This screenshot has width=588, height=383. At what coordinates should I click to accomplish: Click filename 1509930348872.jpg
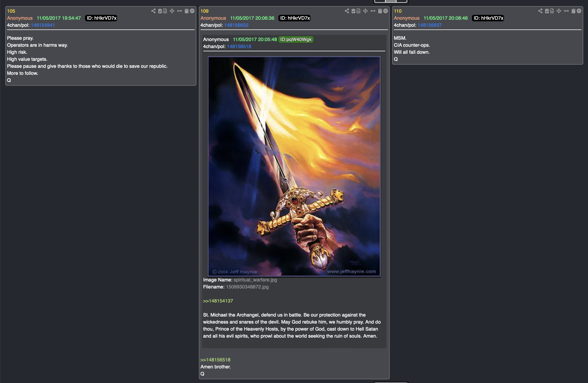[247, 287]
